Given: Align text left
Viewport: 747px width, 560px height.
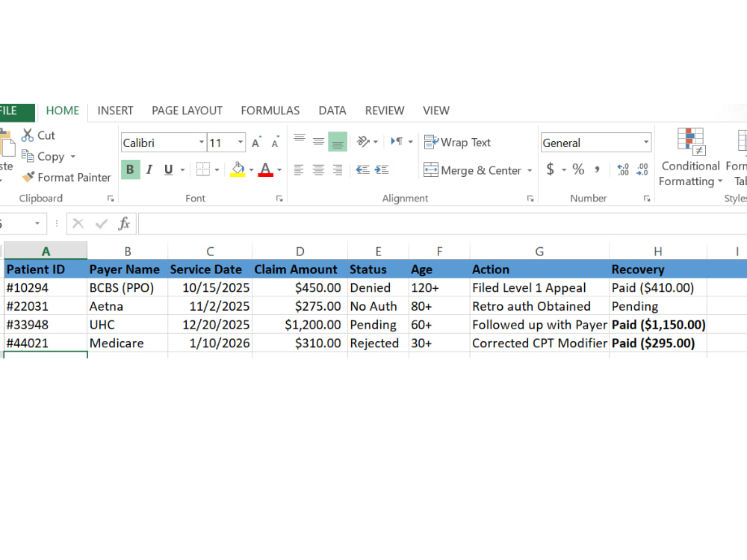Looking at the screenshot, I should click(x=299, y=169).
